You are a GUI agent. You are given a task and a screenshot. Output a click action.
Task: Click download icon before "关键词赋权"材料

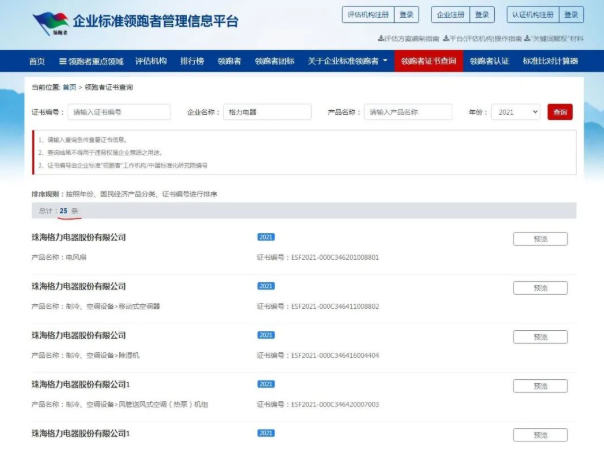click(527, 38)
